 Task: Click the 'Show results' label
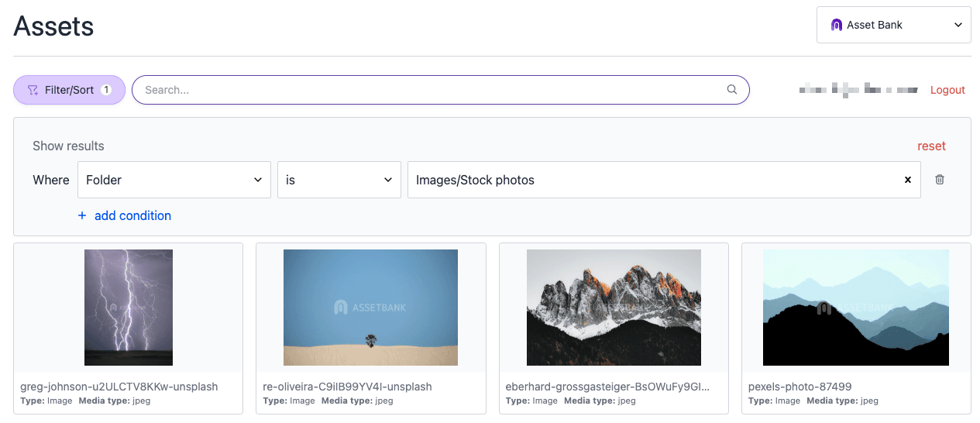point(68,146)
